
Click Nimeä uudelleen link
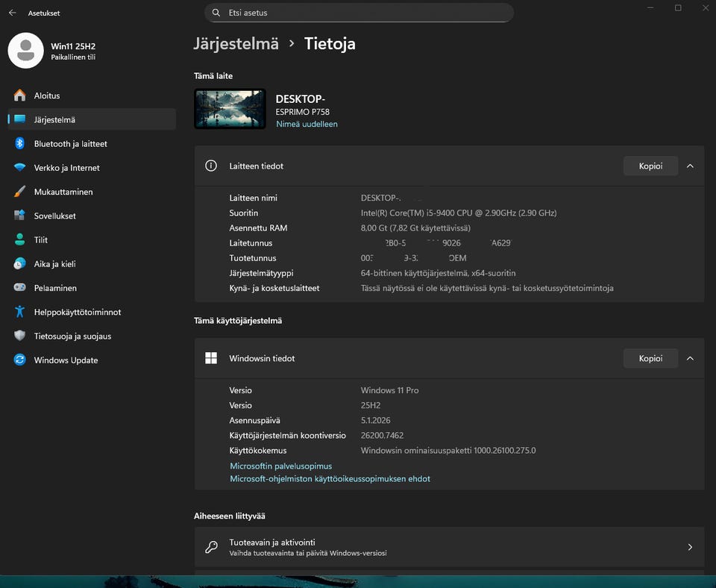tap(307, 124)
